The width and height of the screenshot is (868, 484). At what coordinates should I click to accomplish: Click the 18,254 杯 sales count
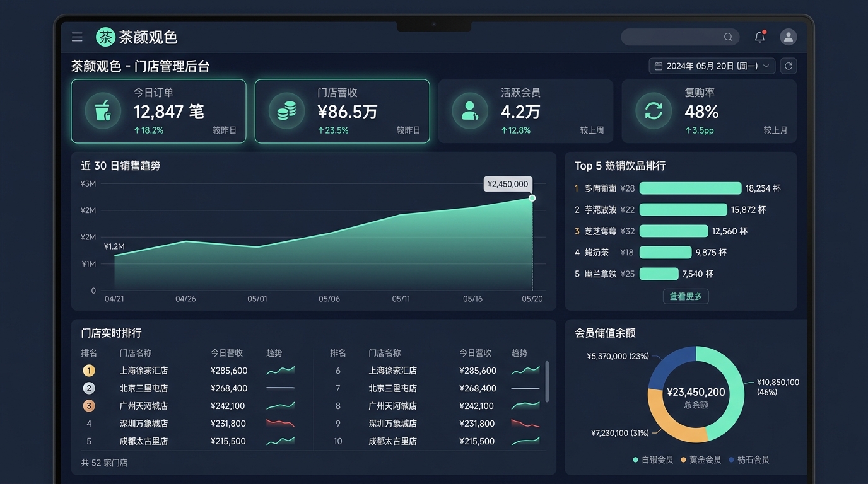point(763,188)
